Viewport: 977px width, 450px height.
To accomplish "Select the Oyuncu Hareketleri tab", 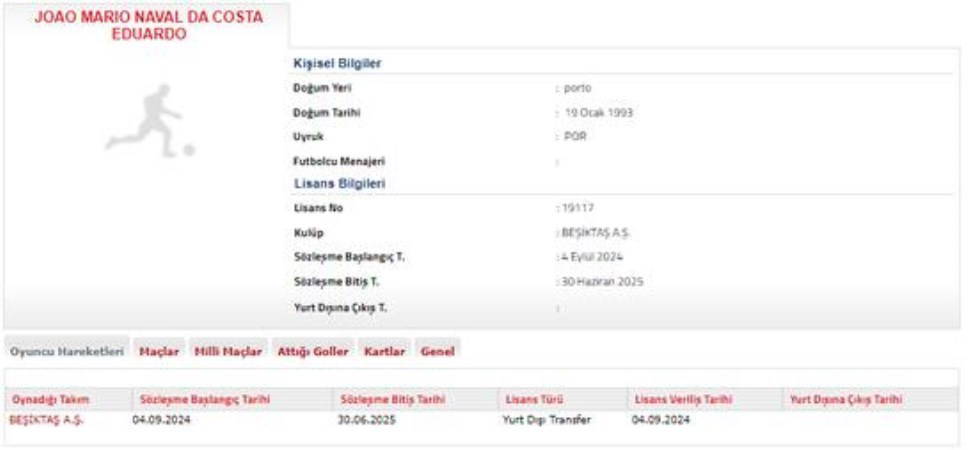I will coord(66,352).
